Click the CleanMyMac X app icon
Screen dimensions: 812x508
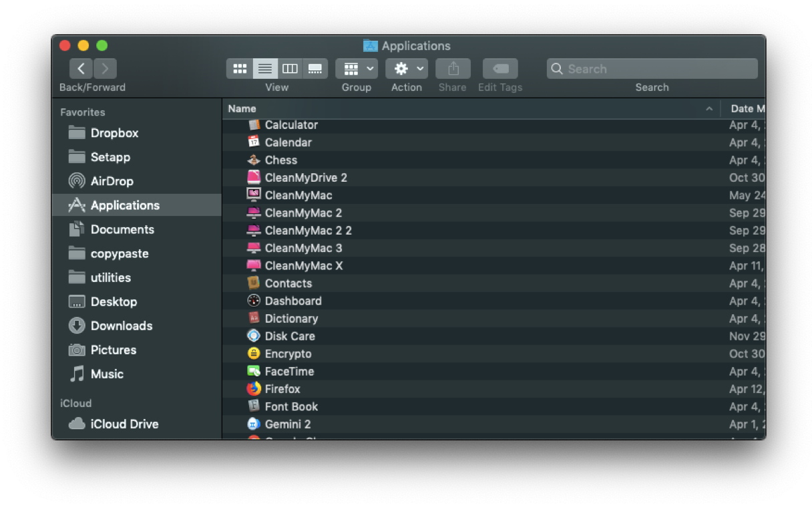[254, 265]
